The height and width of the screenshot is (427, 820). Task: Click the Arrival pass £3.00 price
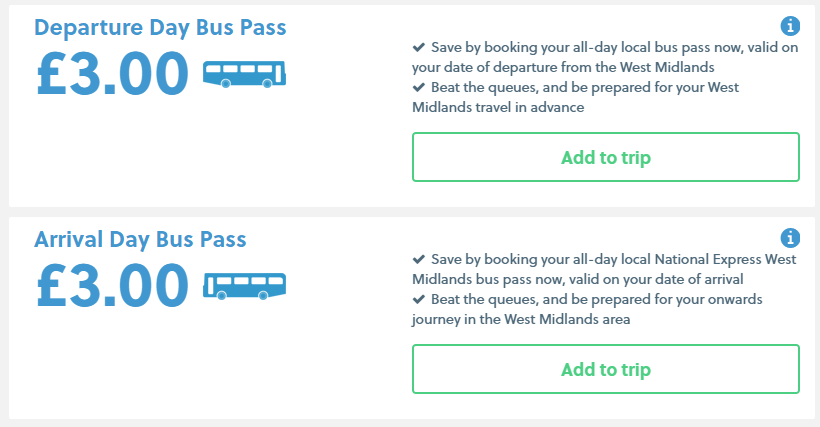tap(112, 286)
